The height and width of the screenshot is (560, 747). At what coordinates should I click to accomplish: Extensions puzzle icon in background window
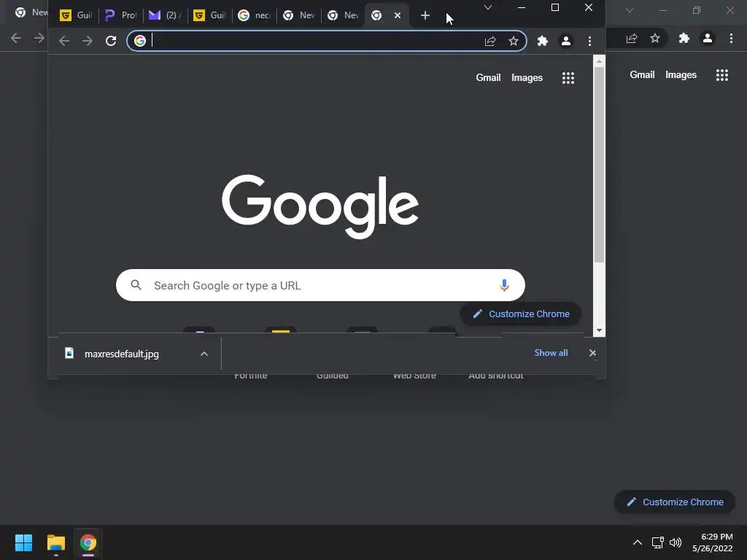[684, 39]
